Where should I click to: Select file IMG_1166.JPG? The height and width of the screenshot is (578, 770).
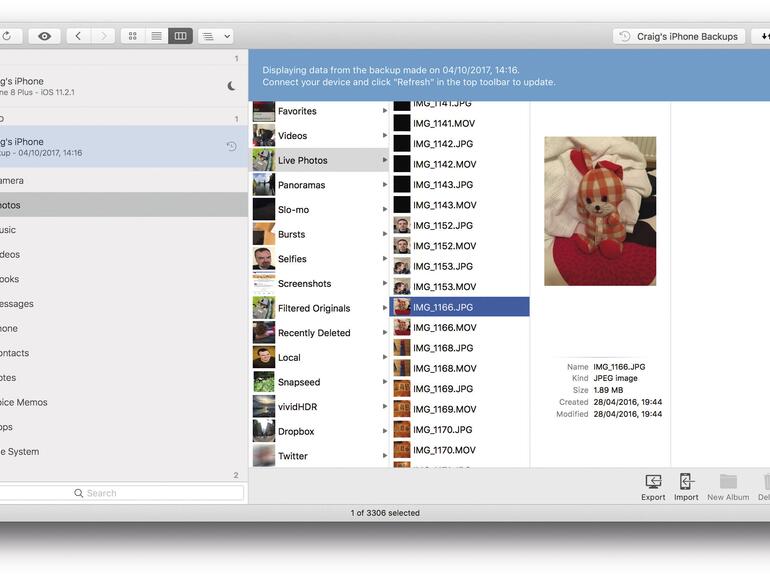point(460,307)
